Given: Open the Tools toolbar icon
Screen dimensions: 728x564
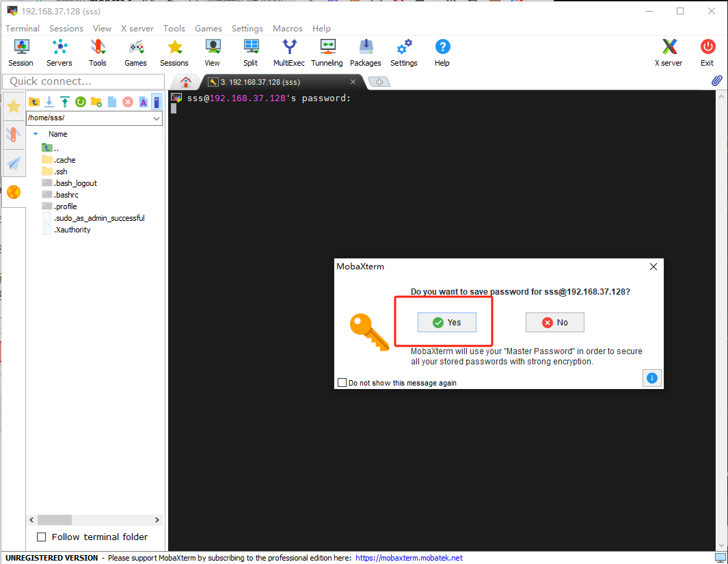Looking at the screenshot, I should [x=98, y=53].
